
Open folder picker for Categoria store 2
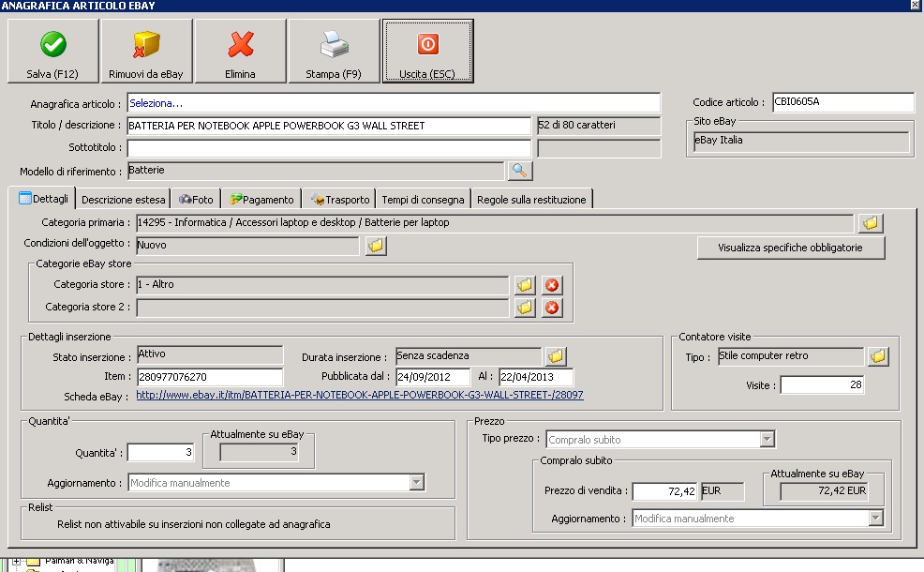[525, 308]
